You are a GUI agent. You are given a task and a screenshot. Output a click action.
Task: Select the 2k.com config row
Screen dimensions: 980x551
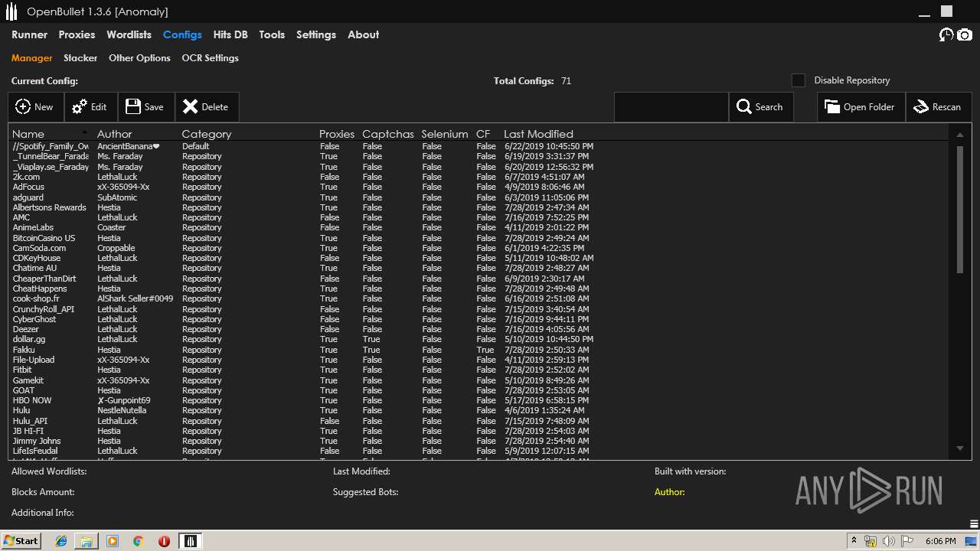pos(479,177)
